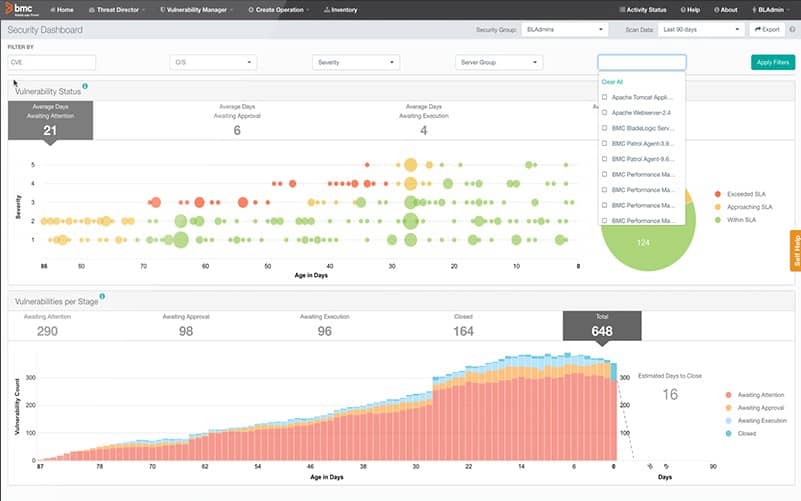Expand the Create Operation menu
The image size is (801, 501).
(x=279, y=10)
